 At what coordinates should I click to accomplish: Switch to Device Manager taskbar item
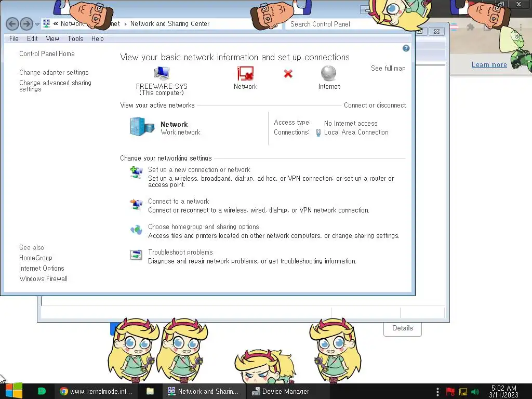pyautogui.click(x=287, y=391)
